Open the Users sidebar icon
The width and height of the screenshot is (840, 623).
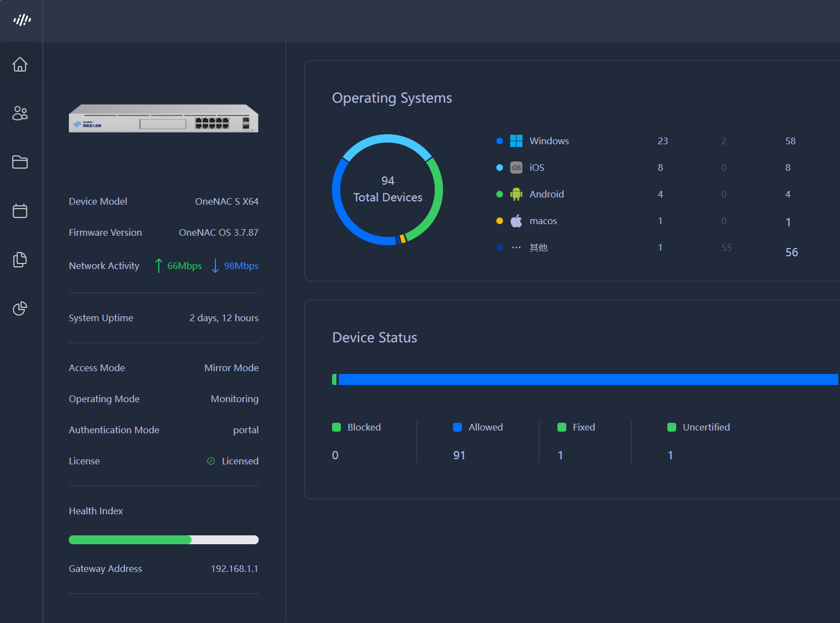point(20,113)
